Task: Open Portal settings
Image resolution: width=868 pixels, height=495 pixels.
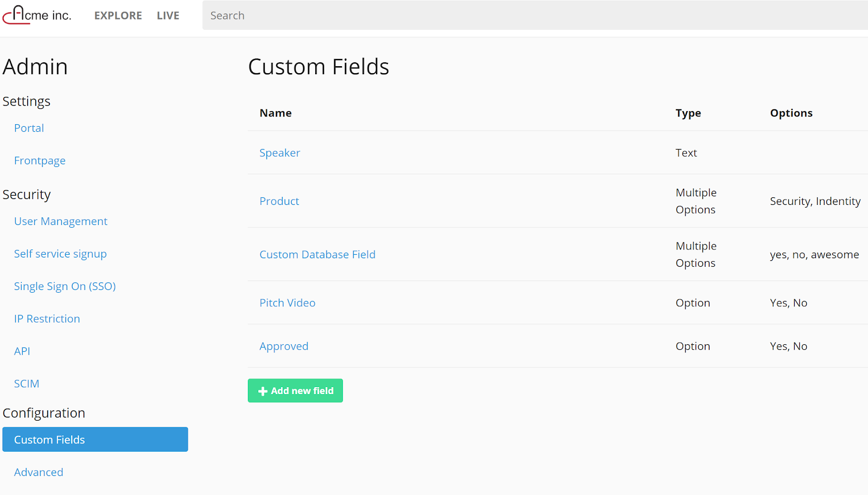Action: pos(29,128)
